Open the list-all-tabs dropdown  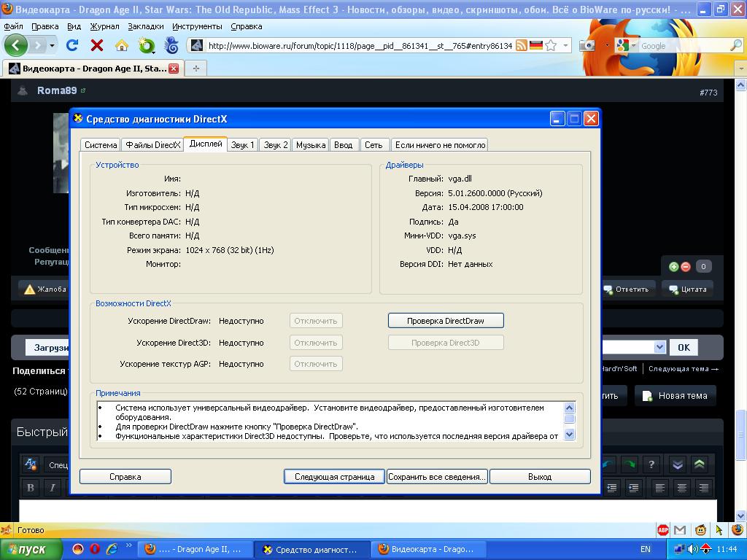coord(740,69)
